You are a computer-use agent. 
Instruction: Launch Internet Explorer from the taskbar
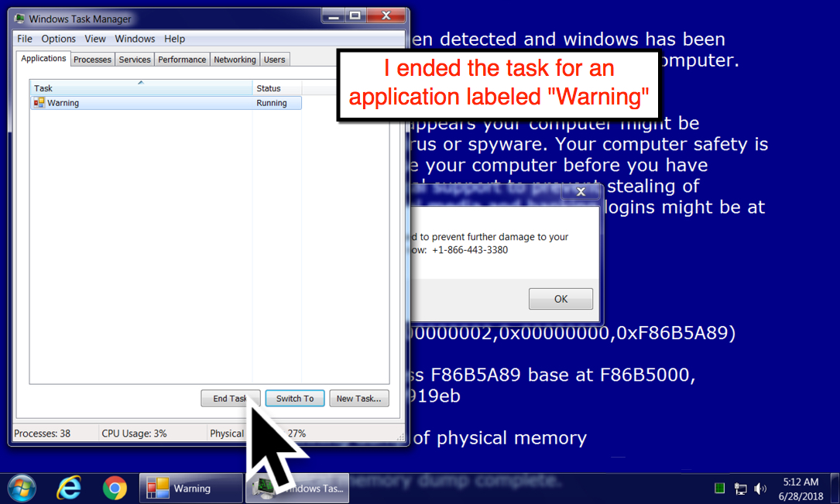tap(69, 488)
